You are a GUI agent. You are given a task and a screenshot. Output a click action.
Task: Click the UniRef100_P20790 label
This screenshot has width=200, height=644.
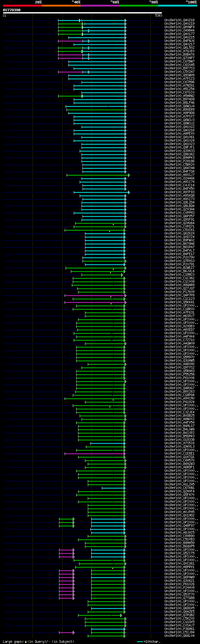[179, 257]
